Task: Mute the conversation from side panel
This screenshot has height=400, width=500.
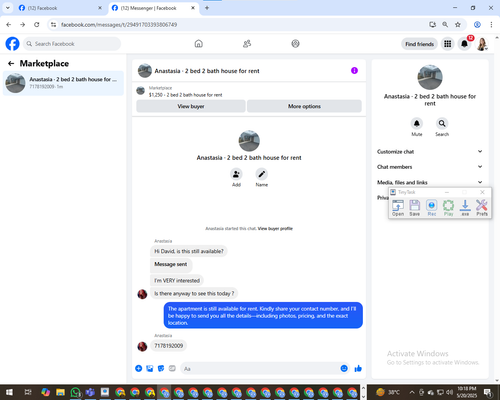Action: [x=417, y=123]
